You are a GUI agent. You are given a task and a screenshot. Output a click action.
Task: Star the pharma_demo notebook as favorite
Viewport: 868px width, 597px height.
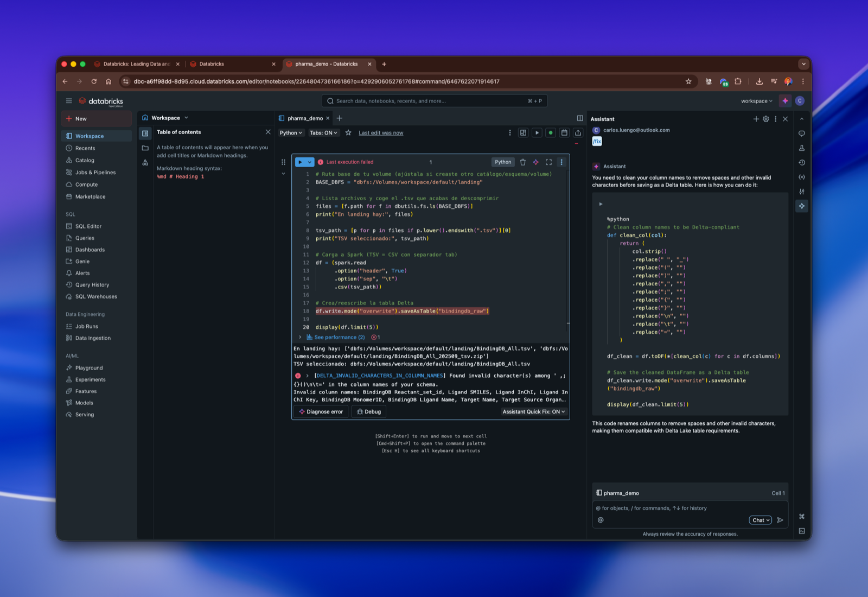[348, 132]
